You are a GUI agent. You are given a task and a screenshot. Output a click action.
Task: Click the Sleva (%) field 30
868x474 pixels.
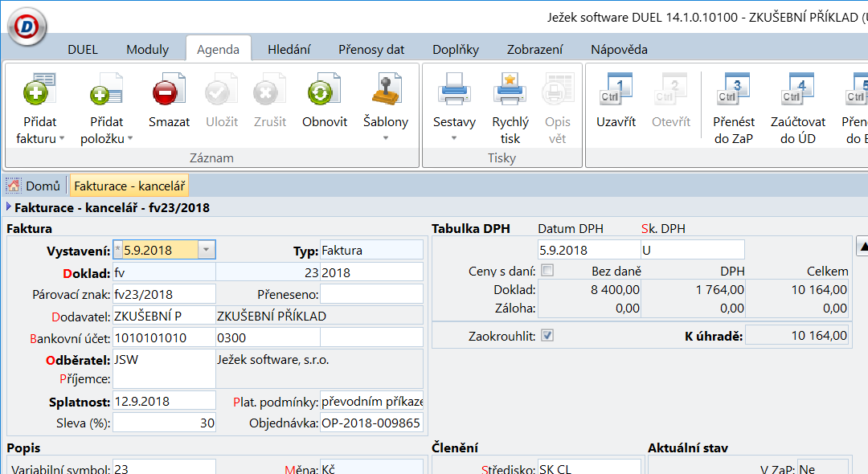(165, 423)
